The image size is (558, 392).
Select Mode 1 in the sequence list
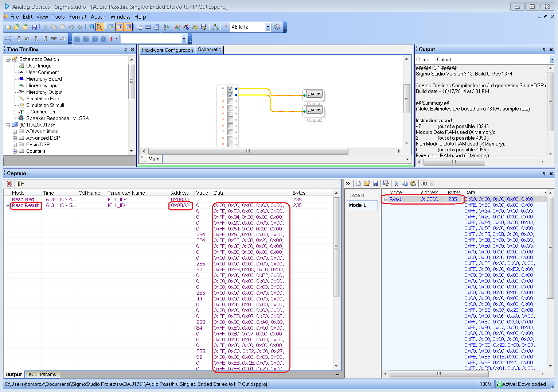click(362, 205)
